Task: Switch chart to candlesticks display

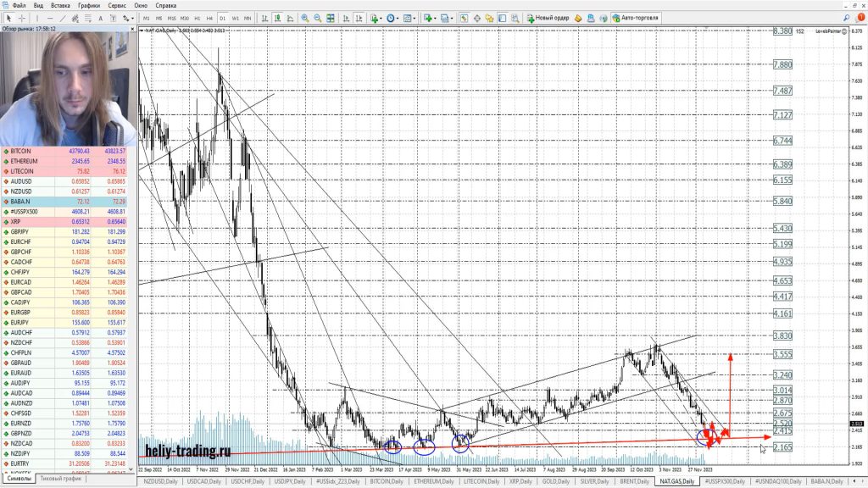Action: tap(277, 18)
